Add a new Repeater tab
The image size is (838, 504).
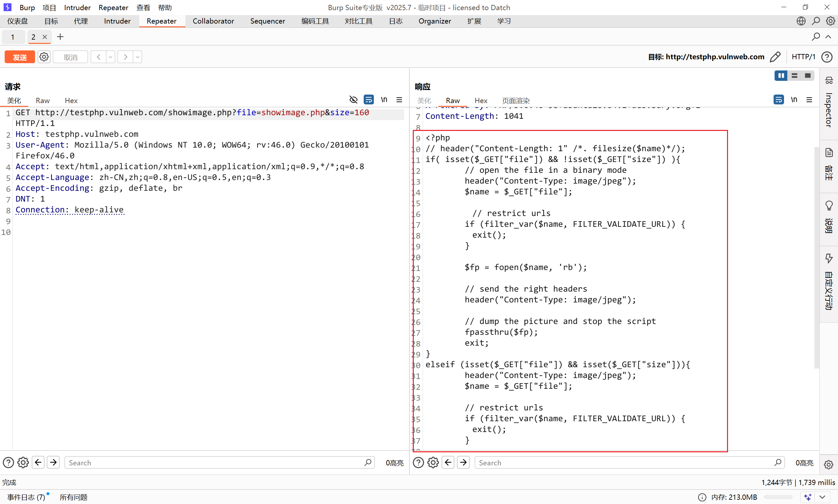tap(60, 37)
